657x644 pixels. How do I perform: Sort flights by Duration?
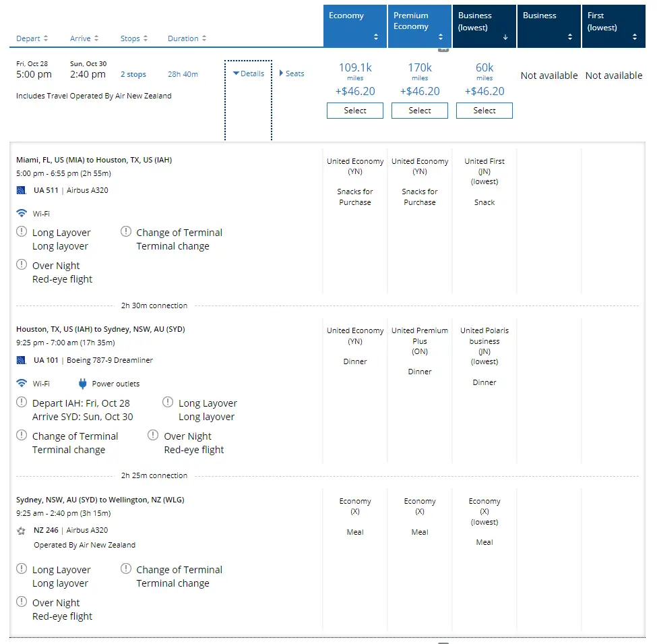[187, 38]
